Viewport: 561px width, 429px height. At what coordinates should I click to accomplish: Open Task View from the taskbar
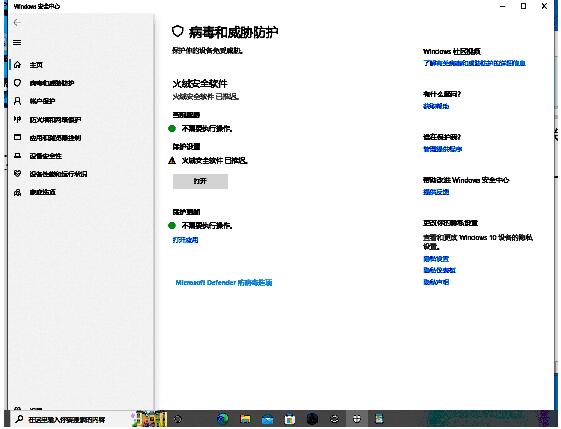pos(178,419)
